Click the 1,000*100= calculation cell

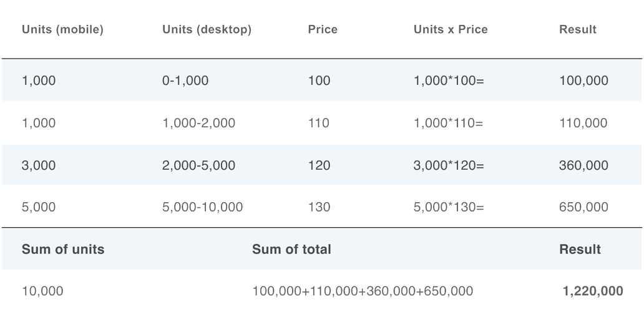(449, 81)
